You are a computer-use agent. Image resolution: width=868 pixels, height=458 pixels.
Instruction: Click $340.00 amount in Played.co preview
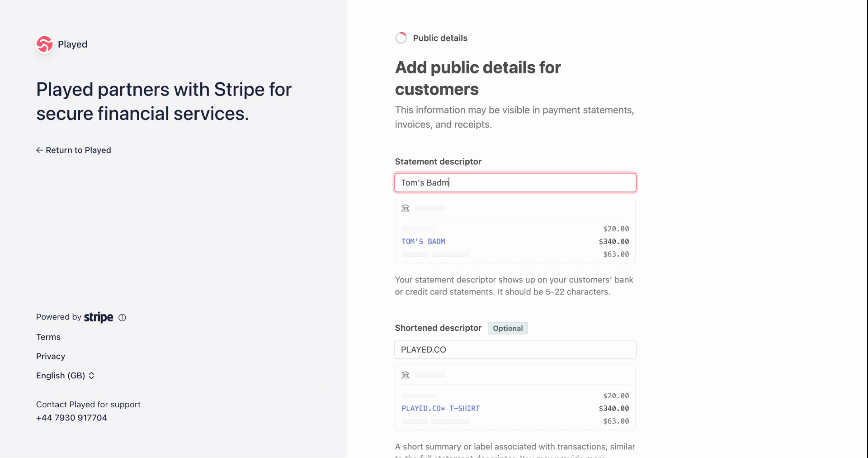pyautogui.click(x=614, y=409)
